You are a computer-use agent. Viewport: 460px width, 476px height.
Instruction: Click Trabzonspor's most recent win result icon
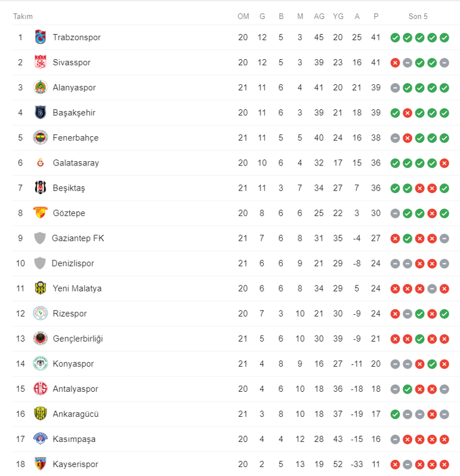click(444, 38)
